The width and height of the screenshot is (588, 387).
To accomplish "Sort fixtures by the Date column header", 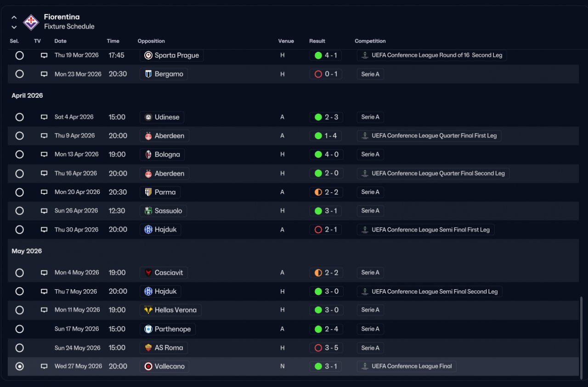I will (61, 41).
